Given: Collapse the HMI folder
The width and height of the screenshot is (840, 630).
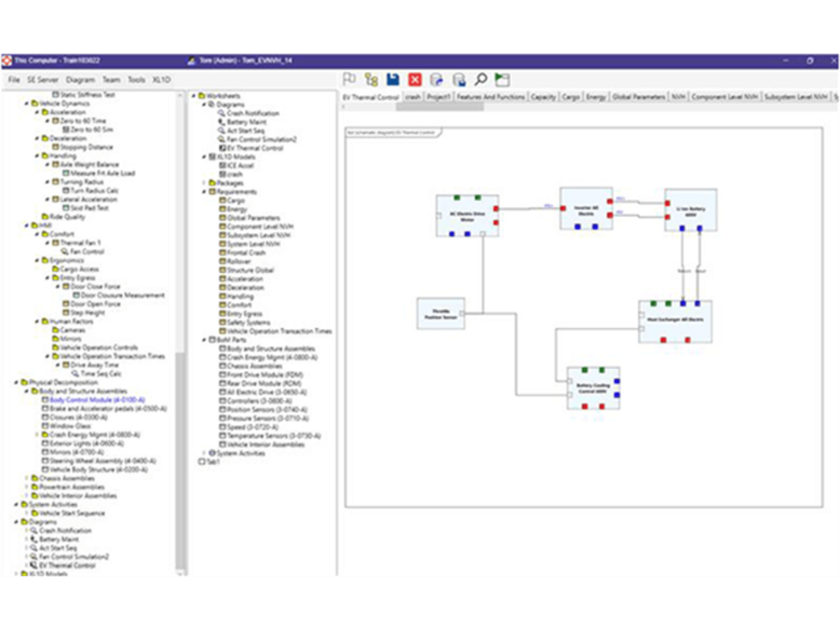Looking at the screenshot, I should (26, 226).
